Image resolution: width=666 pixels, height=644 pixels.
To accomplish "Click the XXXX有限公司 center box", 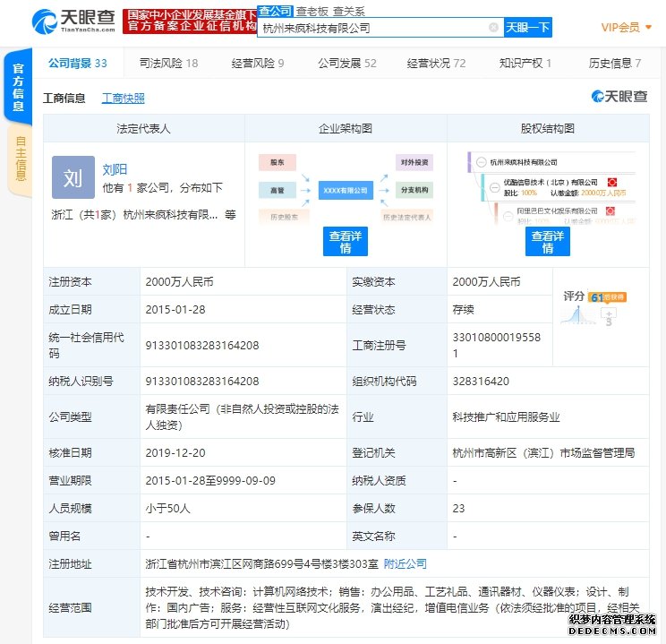I will coord(346,190).
